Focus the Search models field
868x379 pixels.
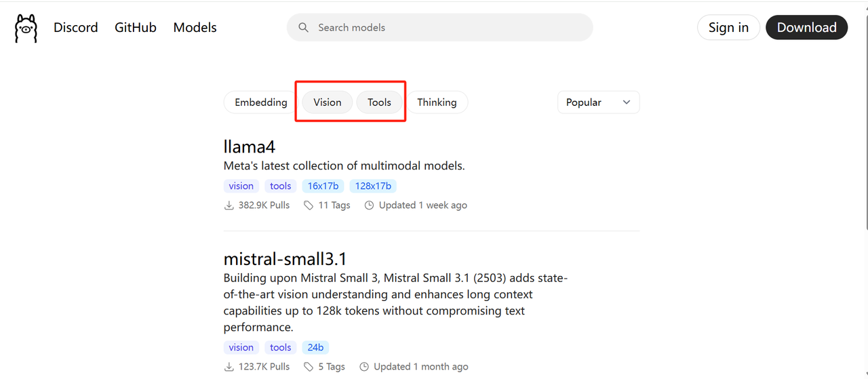click(x=440, y=28)
